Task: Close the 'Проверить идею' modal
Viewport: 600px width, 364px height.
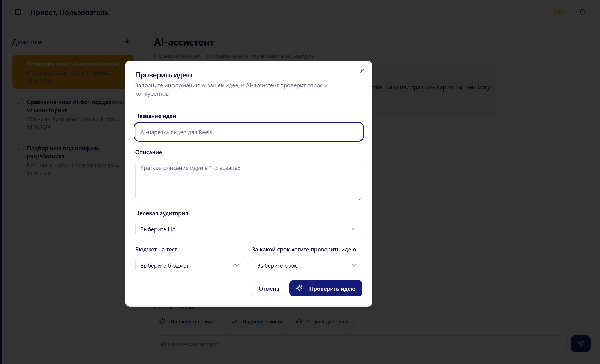Action: (362, 71)
